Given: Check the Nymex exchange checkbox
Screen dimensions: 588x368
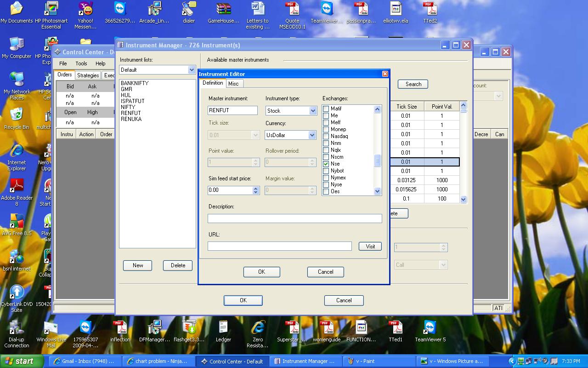Looking at the screenshot, I should pos(326,178).
